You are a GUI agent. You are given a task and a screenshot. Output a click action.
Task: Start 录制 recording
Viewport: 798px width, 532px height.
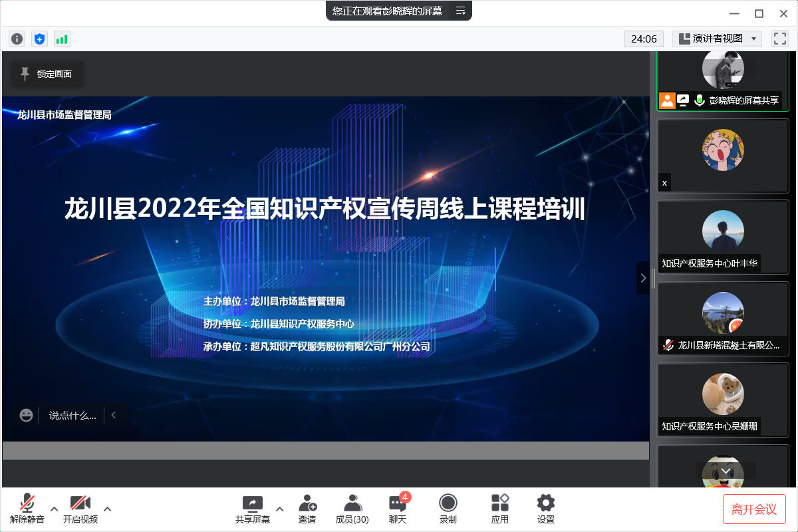(448, 509)
